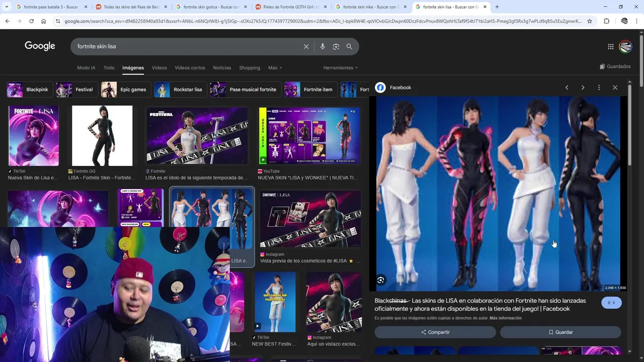Select the Rockstar lisa filter chip
Screen dimensions: 644x362
click(180, 89)
